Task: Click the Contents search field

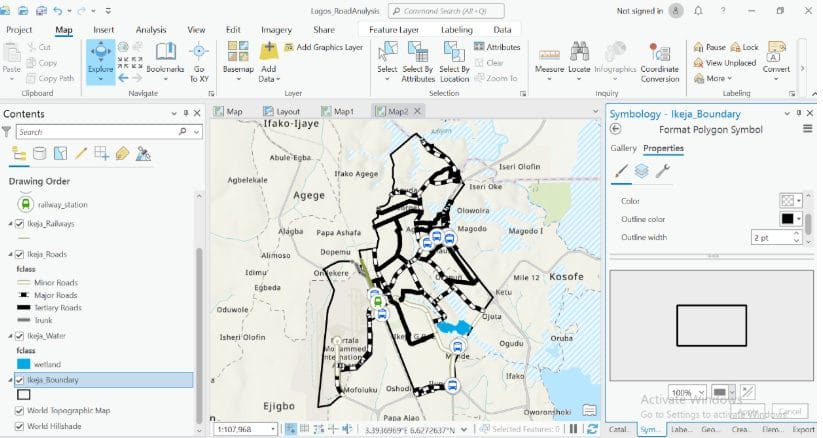Action: click(x=97, y=131)
